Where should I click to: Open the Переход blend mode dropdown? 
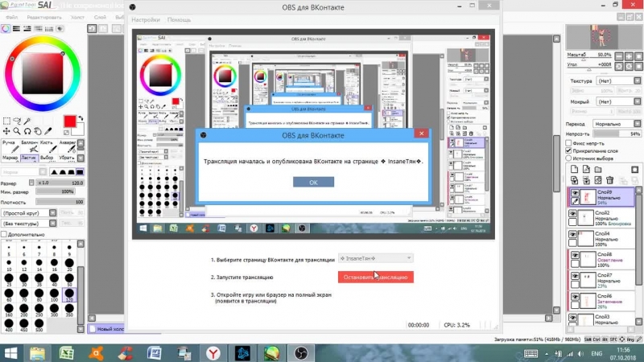point(617,124)
